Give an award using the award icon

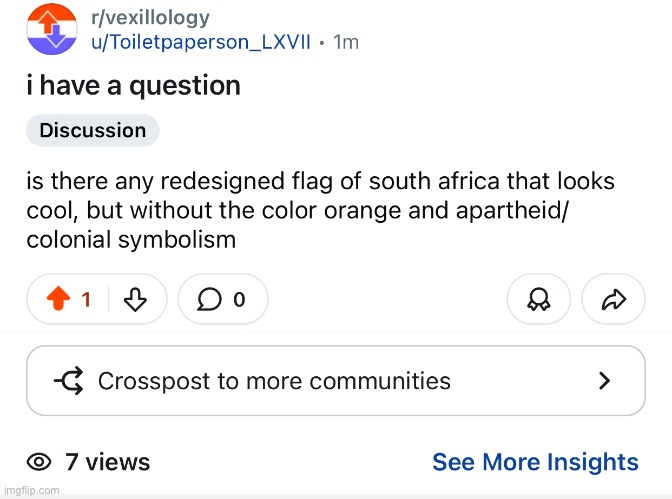pyautogui.click(x=538, y=299)
